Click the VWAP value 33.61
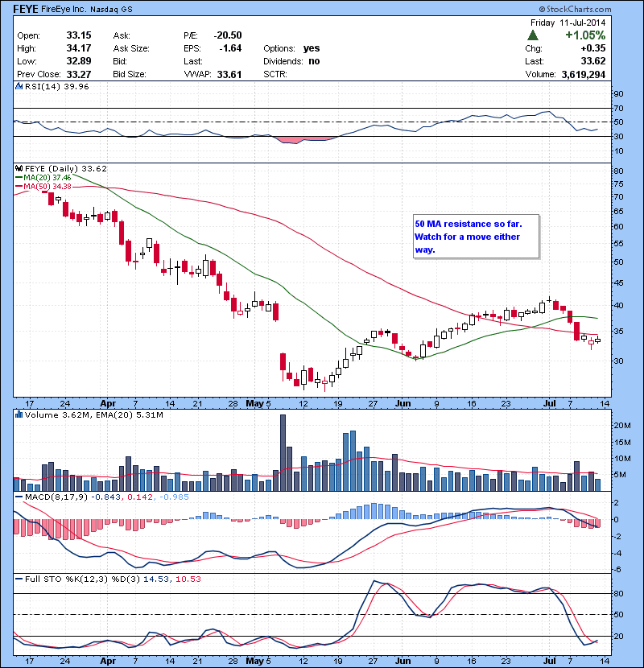The image size is (644, 668). [x=229, y=75]
